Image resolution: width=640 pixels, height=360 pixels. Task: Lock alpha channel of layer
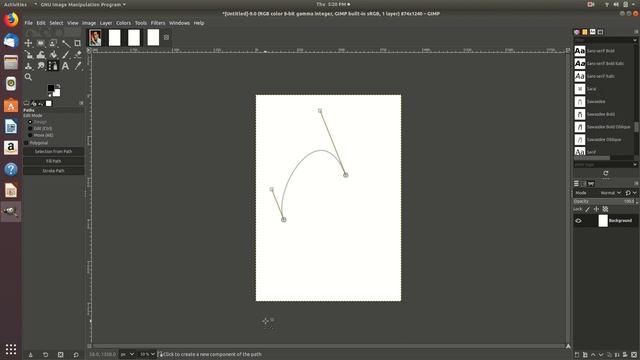[x=605, y=209]
